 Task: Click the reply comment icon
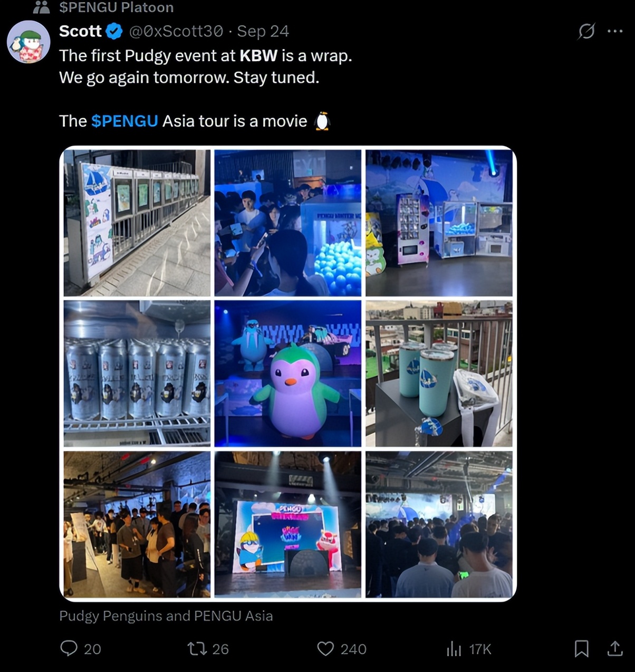pos(69,648)
